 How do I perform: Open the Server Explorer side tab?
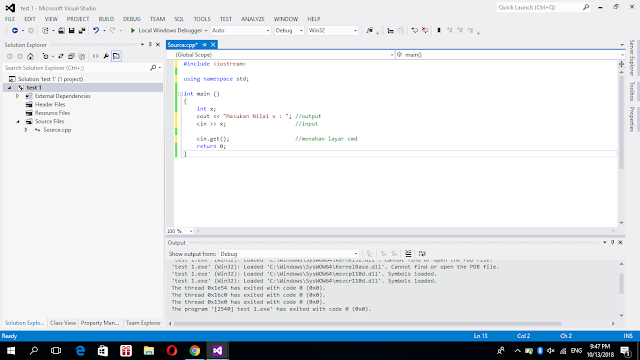coord(632,58)
